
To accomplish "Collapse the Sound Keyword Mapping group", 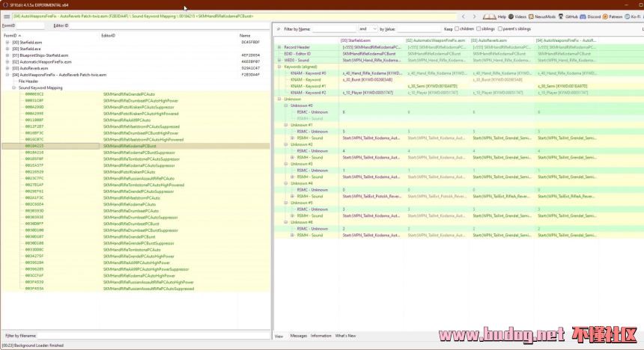I will (x=13, y=87).
